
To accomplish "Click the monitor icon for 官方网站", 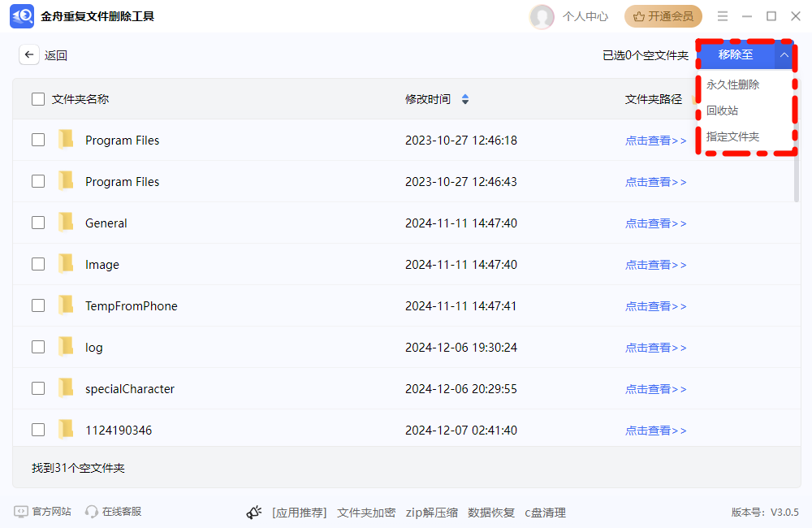I will (x=21, y=512).
